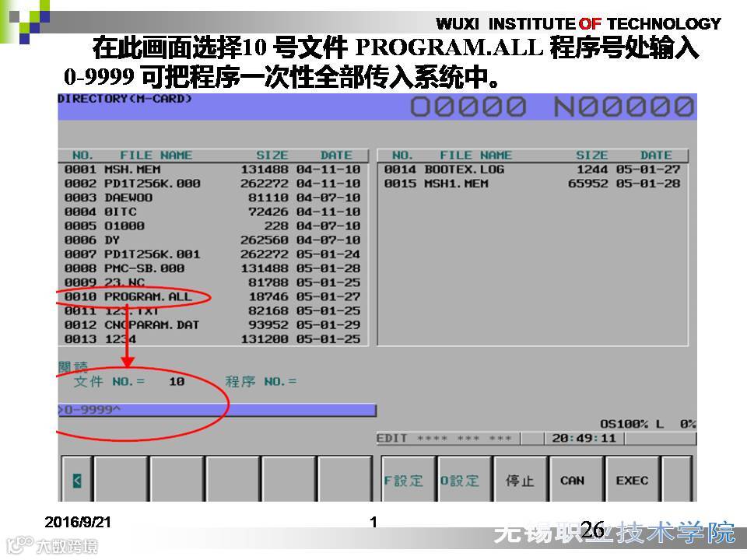747x560 pixels.
Task: Click the EXEC softkey
Action: [x=633, y=480]
